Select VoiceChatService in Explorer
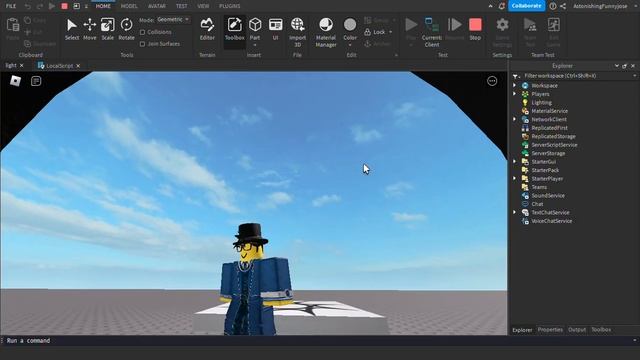The height and width of the screenshot is (360, 640). click(x=551, y=221)
